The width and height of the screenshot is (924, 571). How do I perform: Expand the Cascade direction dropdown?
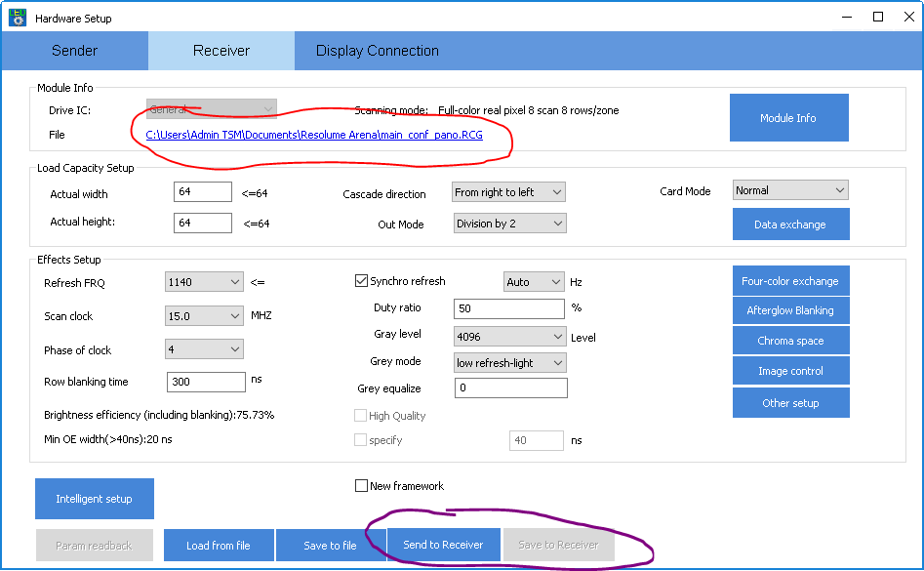point(508,192)
